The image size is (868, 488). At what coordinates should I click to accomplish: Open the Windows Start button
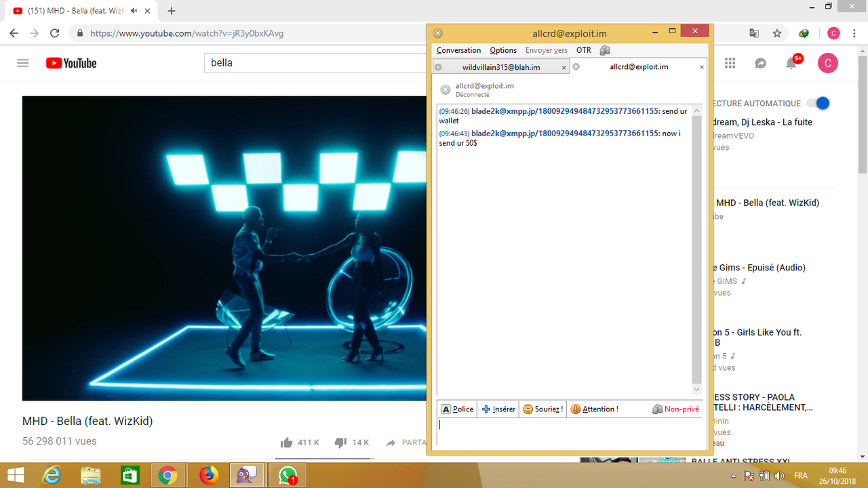coord(16,476)
